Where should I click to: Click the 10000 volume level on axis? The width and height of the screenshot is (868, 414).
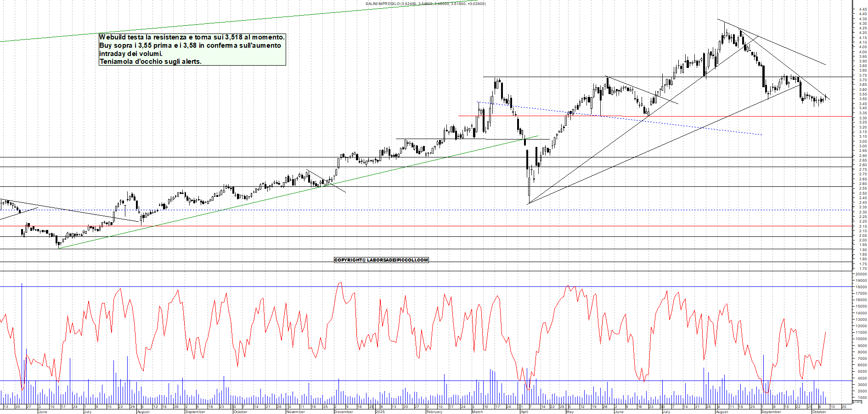tap(861, 339)
